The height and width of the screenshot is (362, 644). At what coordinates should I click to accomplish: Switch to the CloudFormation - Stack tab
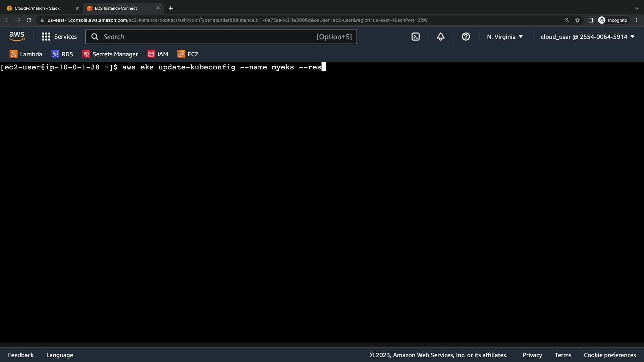(x=37, y=8)
